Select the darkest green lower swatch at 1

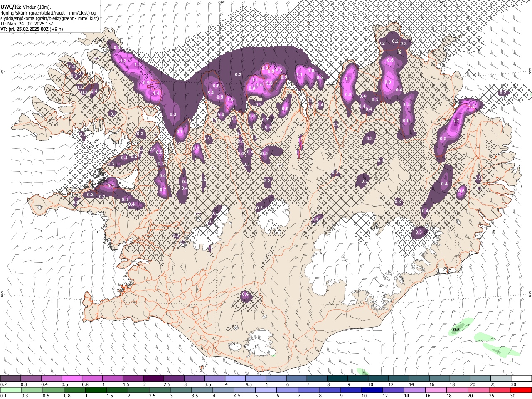coord(92,390)
